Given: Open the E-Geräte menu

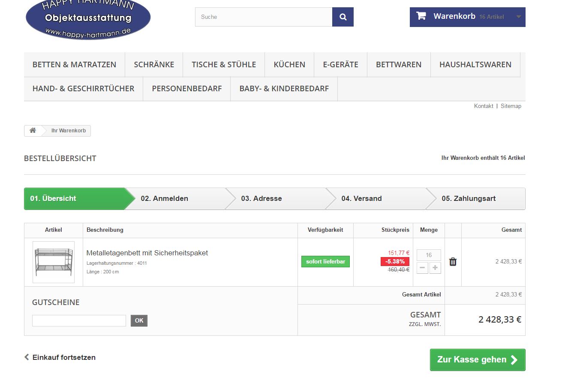Looking at the screenshot, I should (x=341, y=65).
